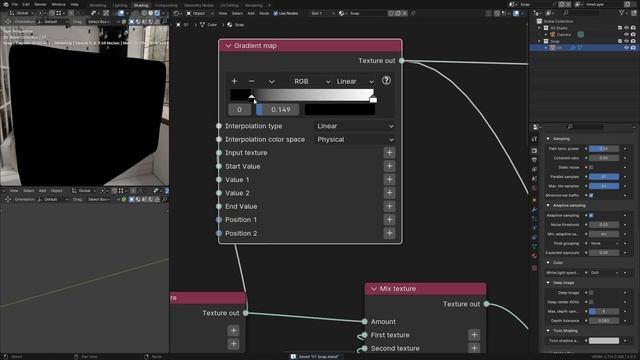This screenshot has height=360, width=640.
Task: Open the File menu
Action: click(15, 4)
